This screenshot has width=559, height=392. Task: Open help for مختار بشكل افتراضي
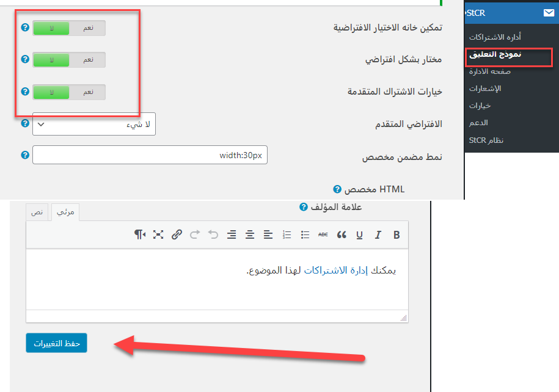pos(25,59)
